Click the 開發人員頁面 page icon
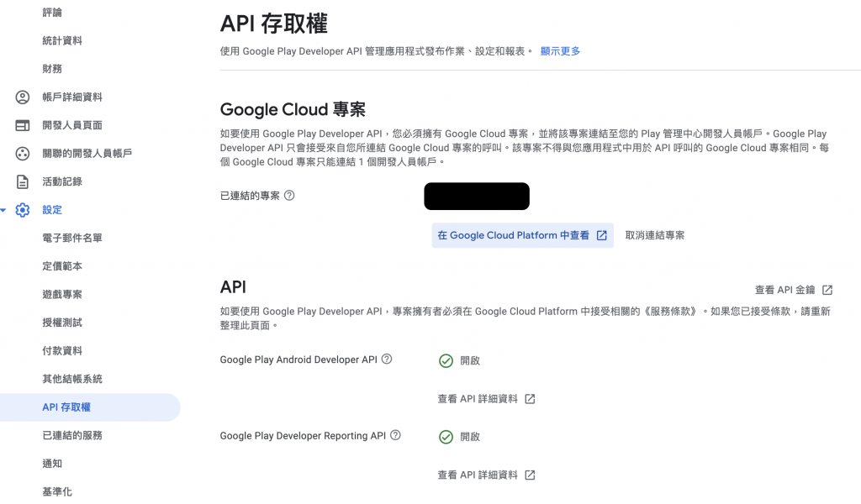This screenshot has width=861, height=504. 23,126
